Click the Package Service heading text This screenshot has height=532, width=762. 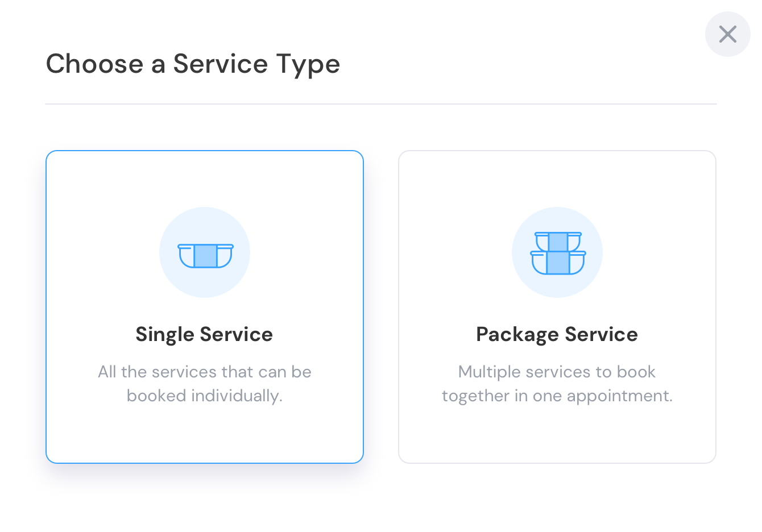tap(557, 334)
